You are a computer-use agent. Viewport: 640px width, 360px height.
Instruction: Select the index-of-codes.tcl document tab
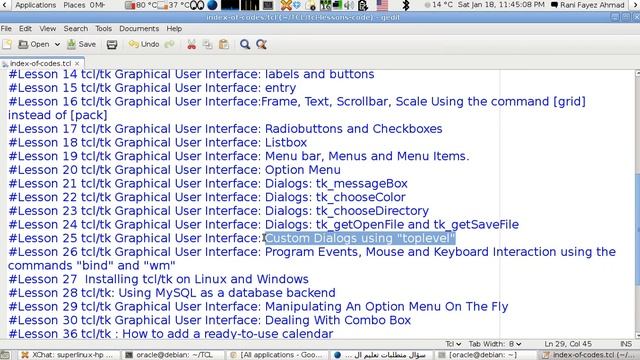(x=40, y=64)
